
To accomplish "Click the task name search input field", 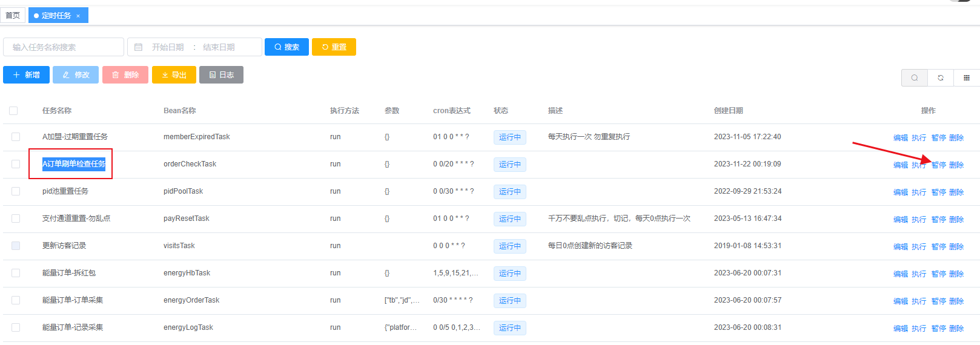I will tap(64, 47).
